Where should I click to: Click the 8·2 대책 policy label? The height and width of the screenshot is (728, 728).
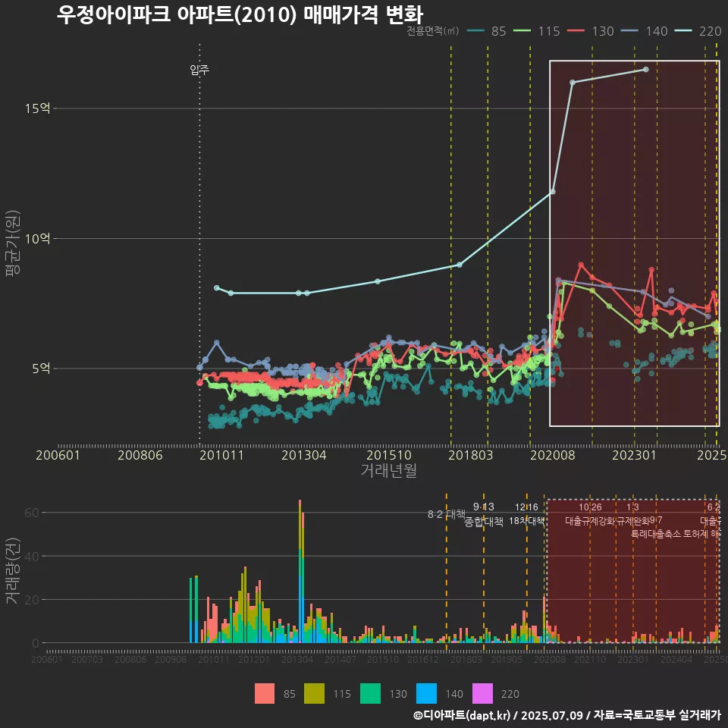pos(446,514)
